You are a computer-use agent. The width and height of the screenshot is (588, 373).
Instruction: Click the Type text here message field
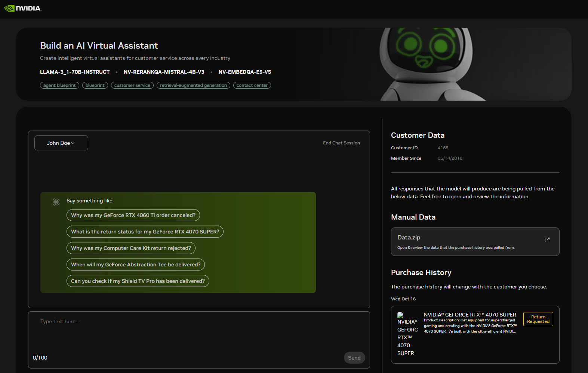tap(199, 331)
